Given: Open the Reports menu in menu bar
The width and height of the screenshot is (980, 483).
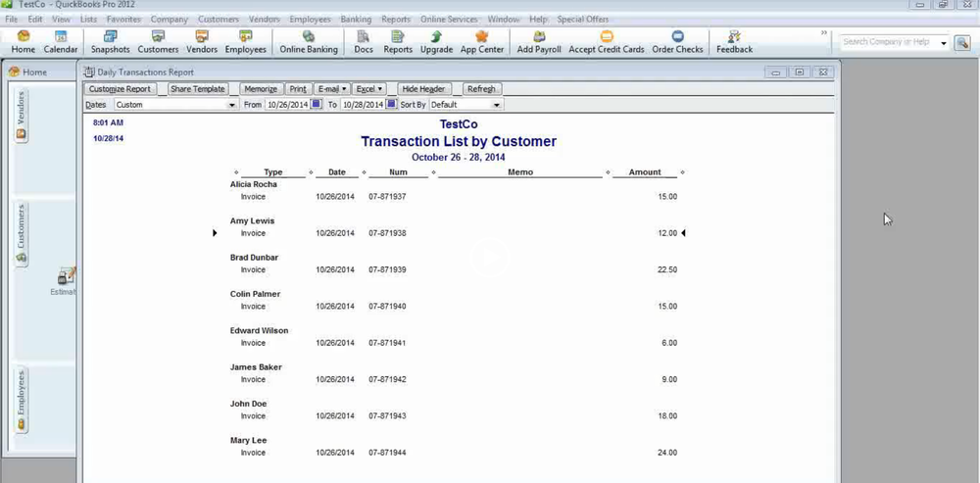Looking at the screenshot, I should 396,20.
